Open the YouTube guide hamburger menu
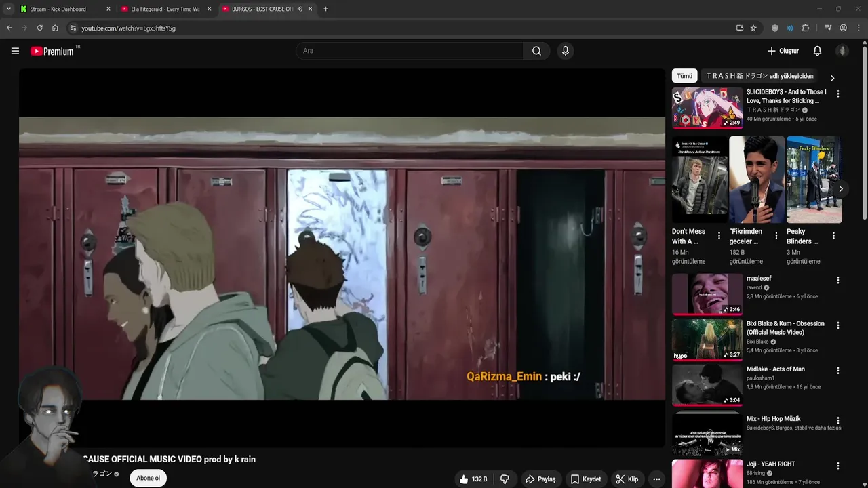The image size is (868, 488). pyautogui.click(x=15, y=51)
